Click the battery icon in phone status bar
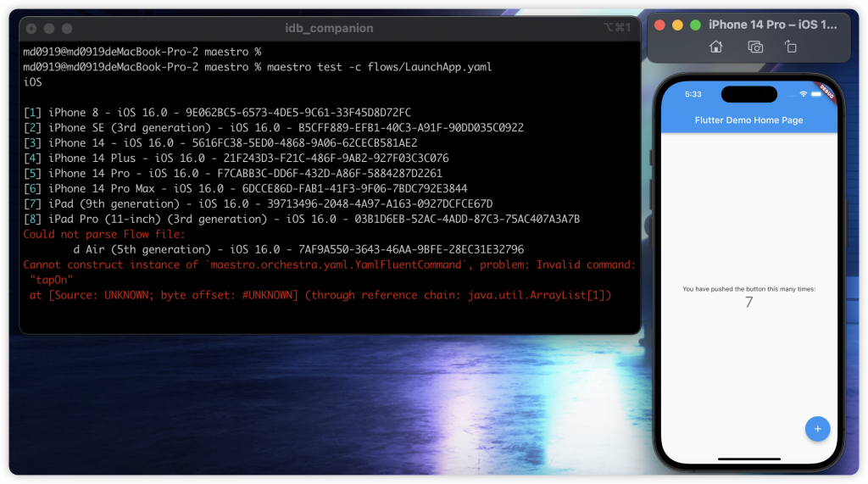 coord(816,94)
